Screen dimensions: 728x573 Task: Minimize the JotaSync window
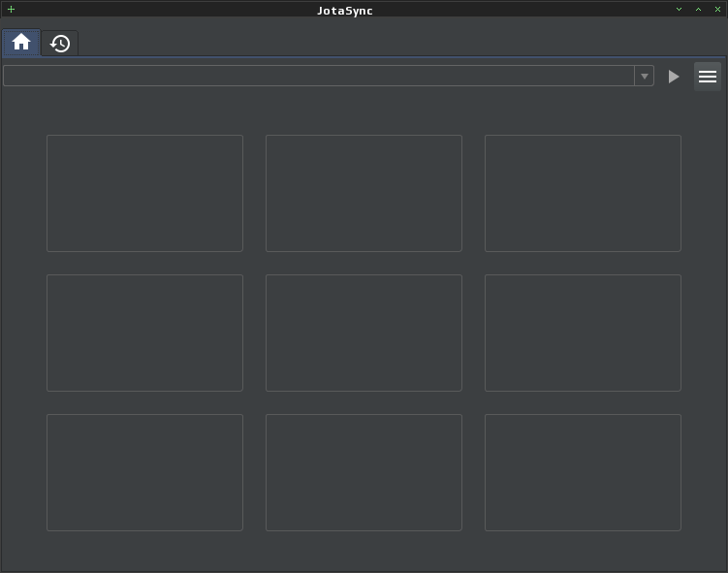(x=679, y=10)
